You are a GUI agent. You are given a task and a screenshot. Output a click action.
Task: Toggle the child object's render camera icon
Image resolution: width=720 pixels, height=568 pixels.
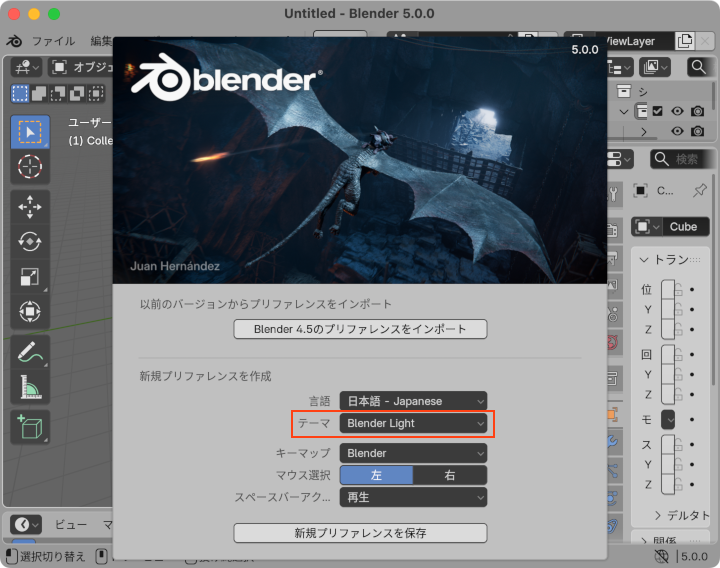pyautogui.click(x=698, y=131)
